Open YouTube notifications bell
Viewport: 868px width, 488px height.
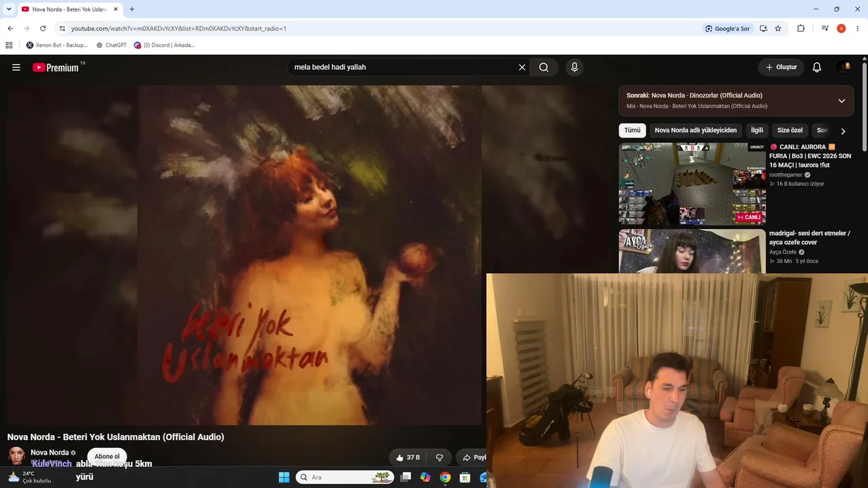(817, 67)
